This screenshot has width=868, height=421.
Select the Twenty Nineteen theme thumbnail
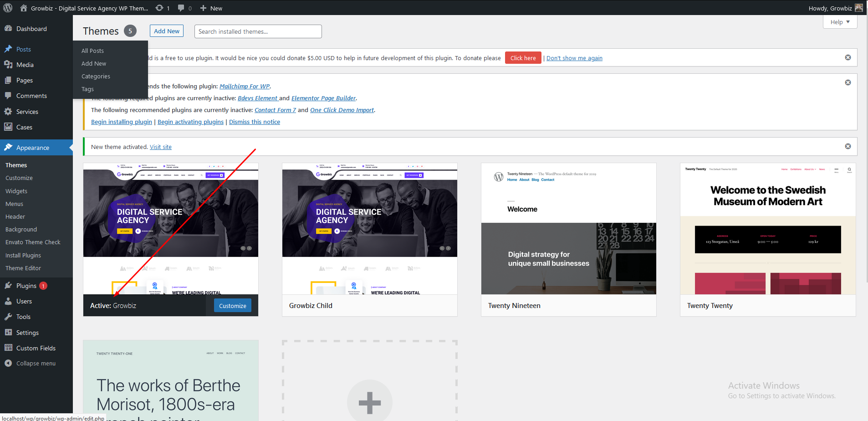[569, 229]
